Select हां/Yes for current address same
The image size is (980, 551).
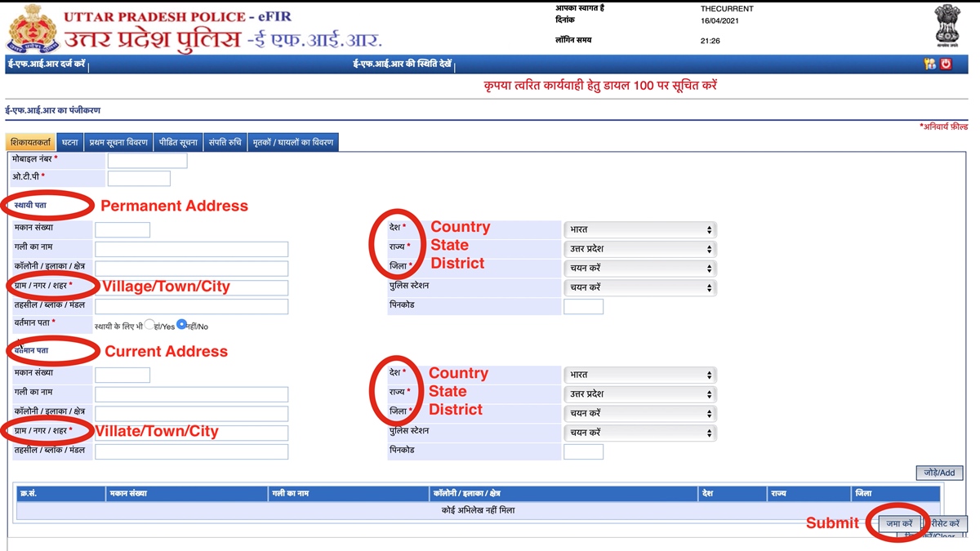pos(149,325)
